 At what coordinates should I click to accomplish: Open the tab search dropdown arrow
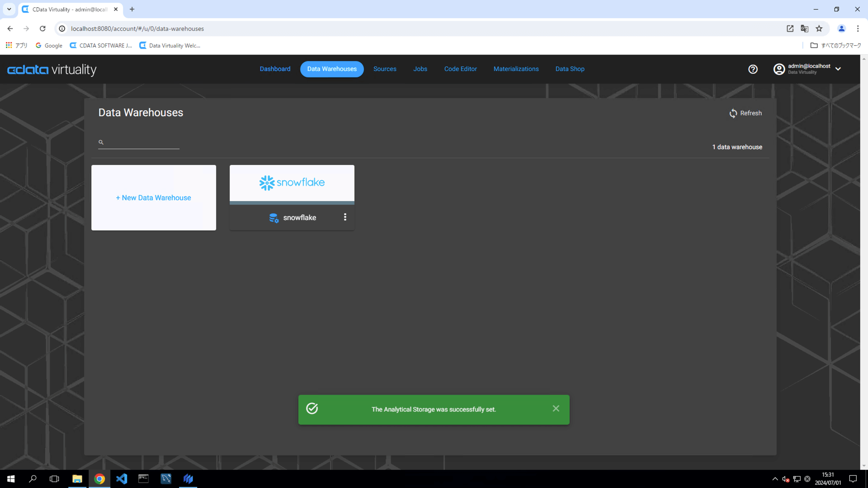[x=9, y=9]
